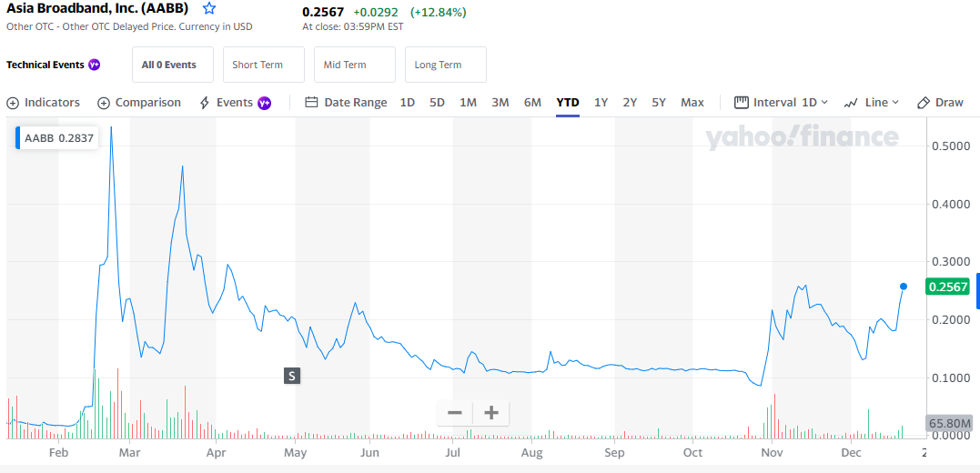Click the plus icon for Indicators
980x473 pixels.
click(x=13, y=103)
